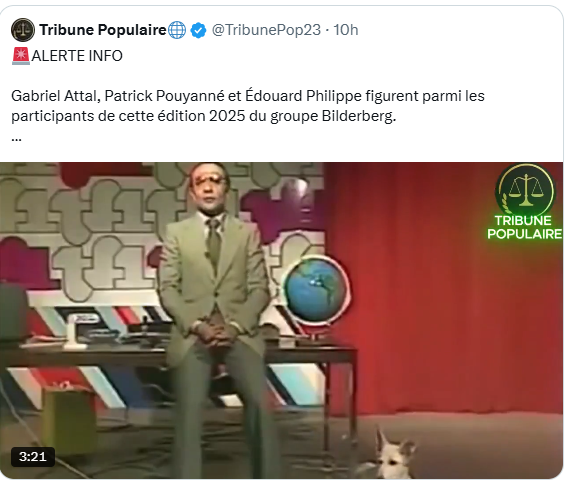Click the blue verified checkmark badge
Viewport: 567px width, 482px height.
[x=199, y=30]
